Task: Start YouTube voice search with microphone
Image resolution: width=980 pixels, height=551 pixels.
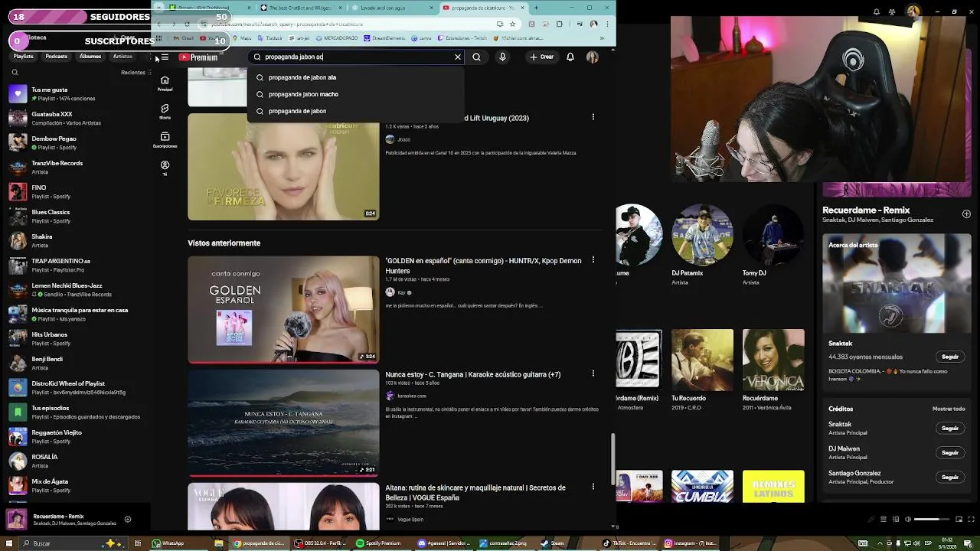Action: point(502,57)
